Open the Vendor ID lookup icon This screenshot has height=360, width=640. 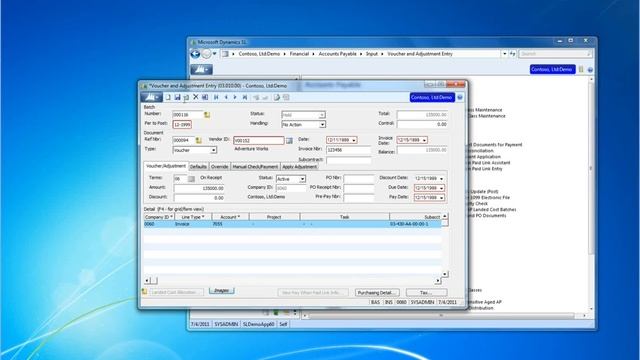point(289,140)
